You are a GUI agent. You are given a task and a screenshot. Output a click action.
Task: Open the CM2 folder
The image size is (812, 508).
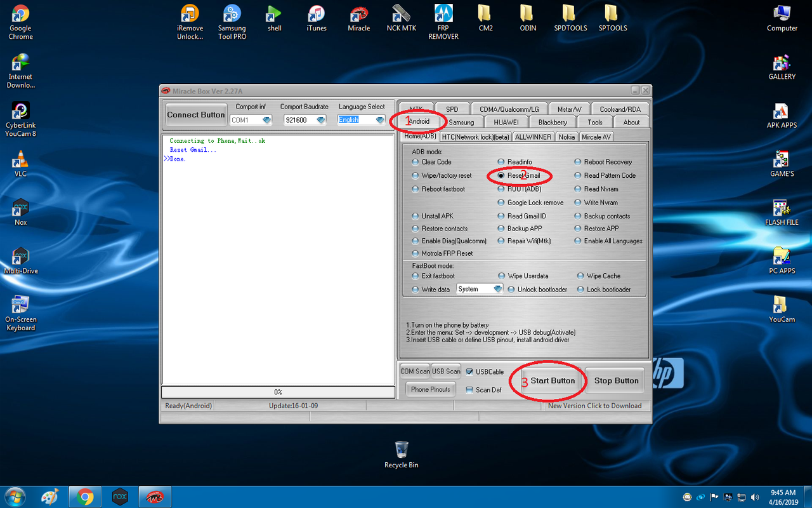(x=486, y=18)
